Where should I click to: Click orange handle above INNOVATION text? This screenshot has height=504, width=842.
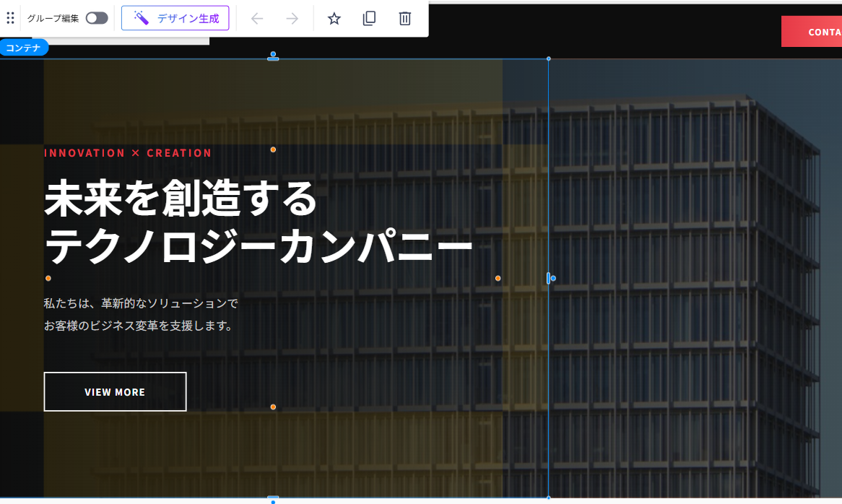coord(273,149)
